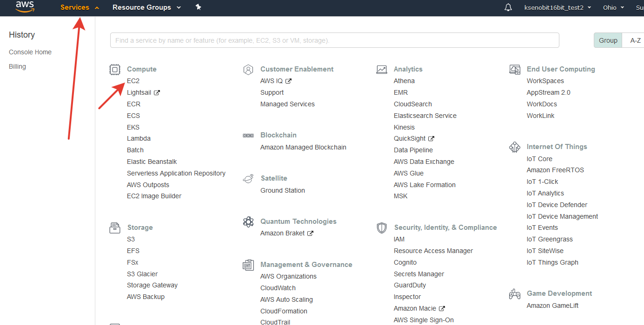
Task: Switch to Group view
Action: [608, 40]
